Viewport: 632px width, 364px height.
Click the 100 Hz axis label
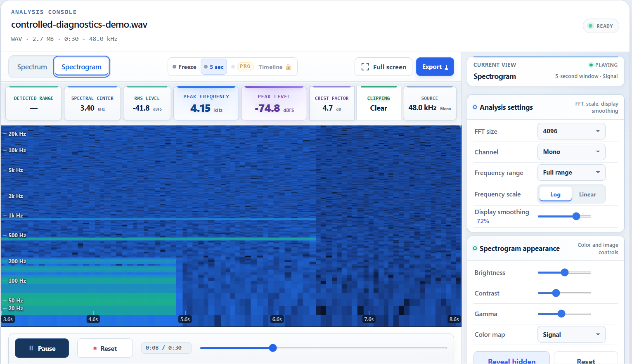pos(17,281)
